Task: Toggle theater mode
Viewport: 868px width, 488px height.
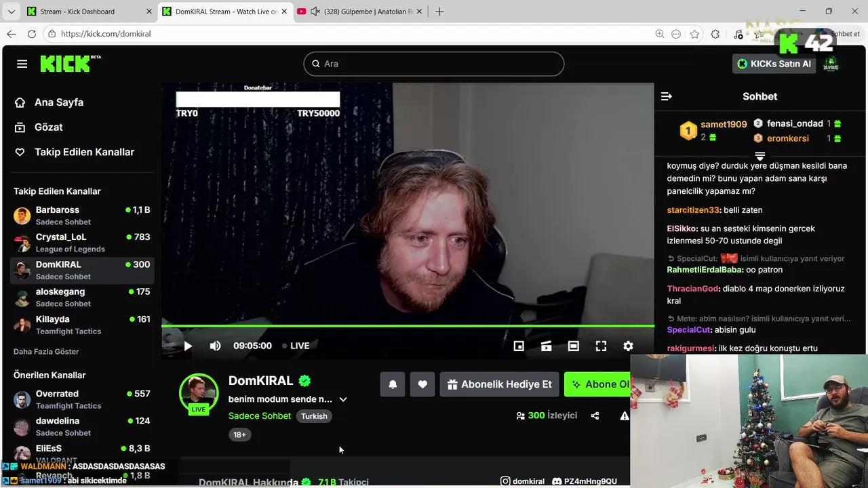Action: 573,346
